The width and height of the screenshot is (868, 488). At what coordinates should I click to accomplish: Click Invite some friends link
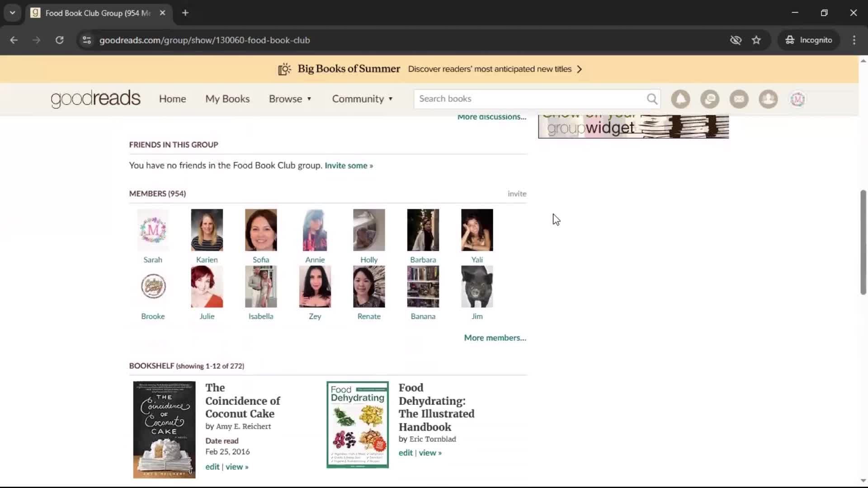[x=349, y=166]
